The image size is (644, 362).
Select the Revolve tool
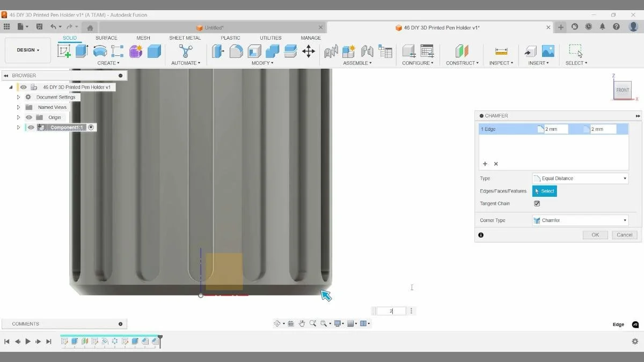pos(100,51)
